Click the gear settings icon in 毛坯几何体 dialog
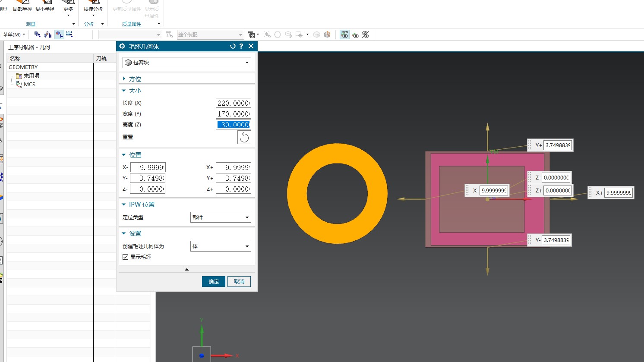Viewport: 644px width, 362px height. [122, 46]
